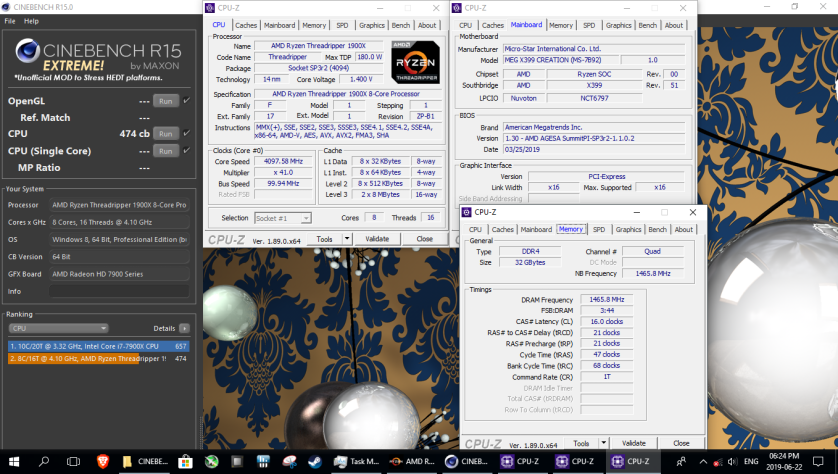The height and width of the screenshot is (474, 838).
Task: Open the Xbox app in taskbar
Action: pyautogui.click(x=212, y=461)
